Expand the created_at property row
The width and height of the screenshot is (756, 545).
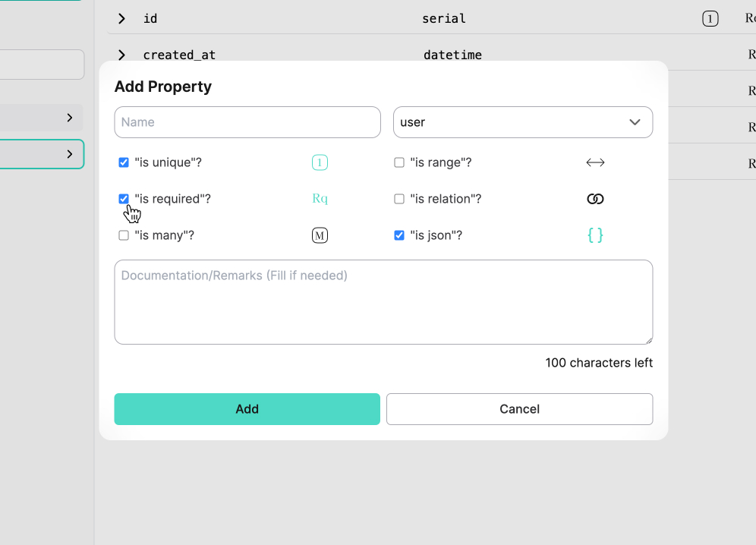pyautogui.click(x=121, y=55)
